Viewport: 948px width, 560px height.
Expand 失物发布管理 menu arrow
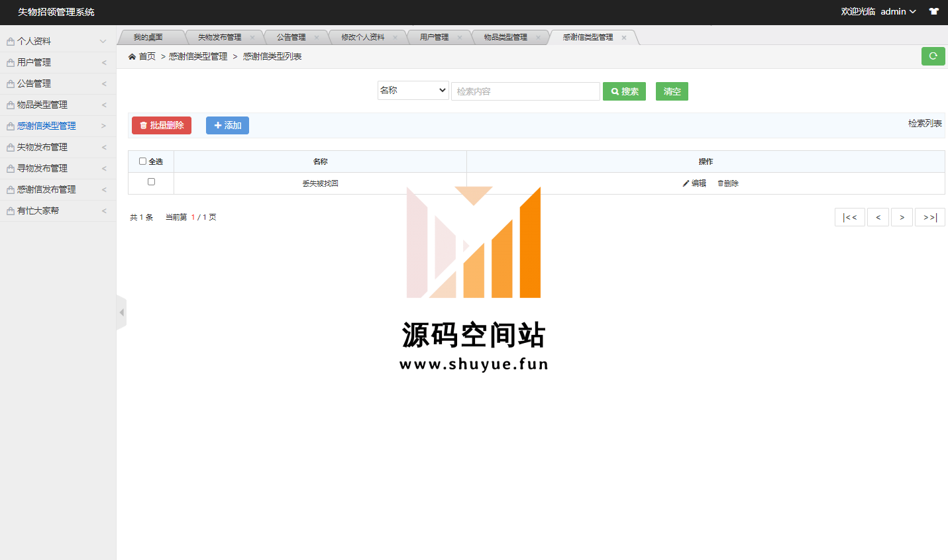tap(104, 148)
